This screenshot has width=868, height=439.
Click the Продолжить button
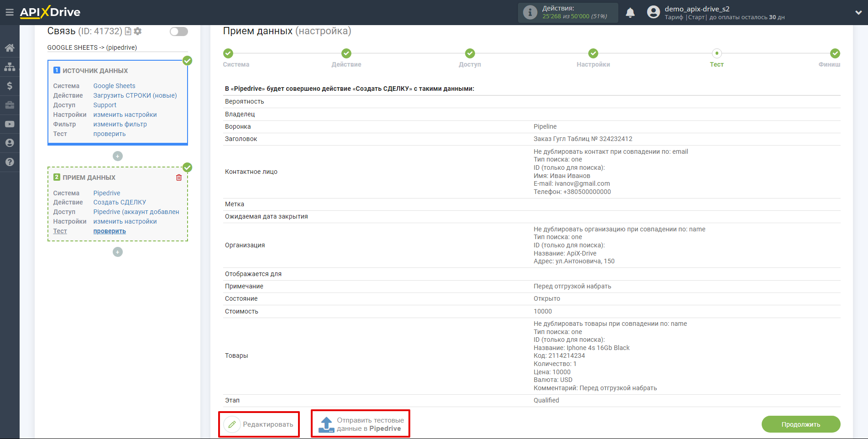click(801, 424)
